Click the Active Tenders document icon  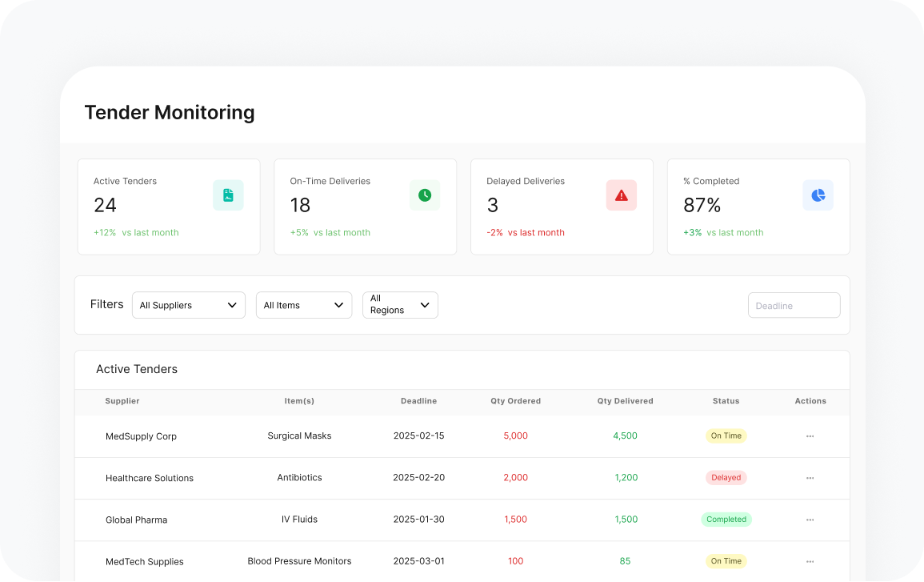click(228, 195)
